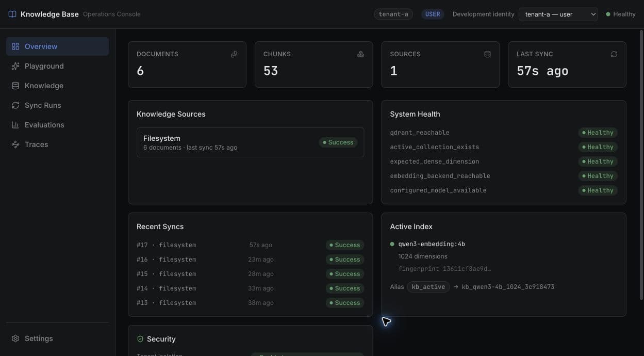Open the Evaluations page
Screen dimensions: 644x356
pyautogui.click(x=57, y=125)
